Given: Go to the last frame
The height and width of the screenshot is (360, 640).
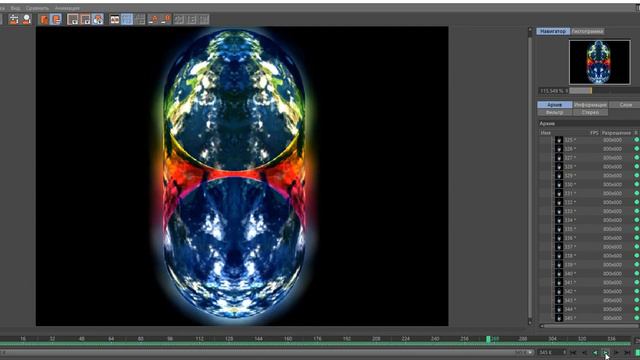Looking at the screenshot, I should [627, 353].
